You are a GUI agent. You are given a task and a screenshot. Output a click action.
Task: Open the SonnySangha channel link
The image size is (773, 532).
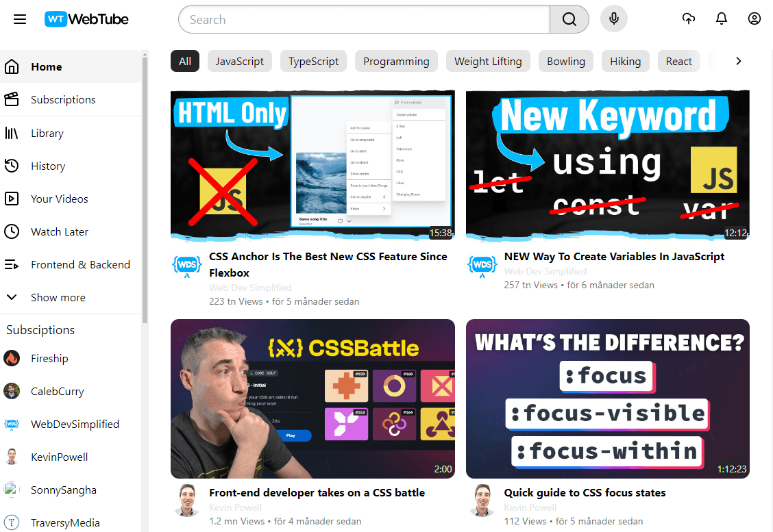pyautogui.click(x=71, y=490)
